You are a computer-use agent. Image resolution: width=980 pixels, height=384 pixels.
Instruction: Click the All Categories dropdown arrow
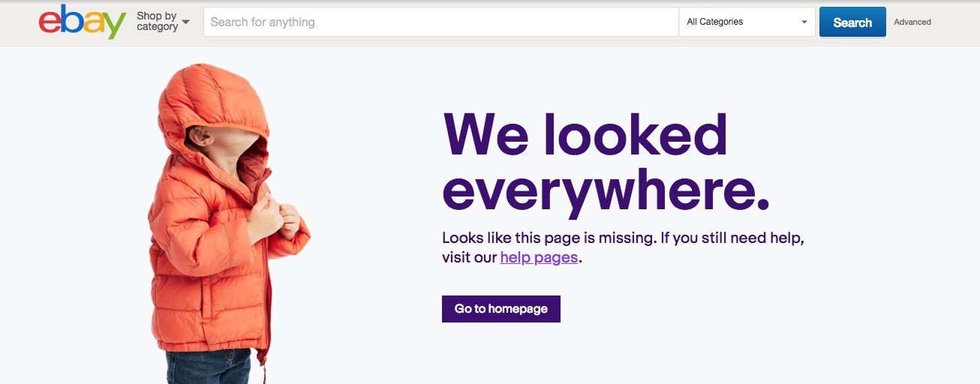coord(804,22)
